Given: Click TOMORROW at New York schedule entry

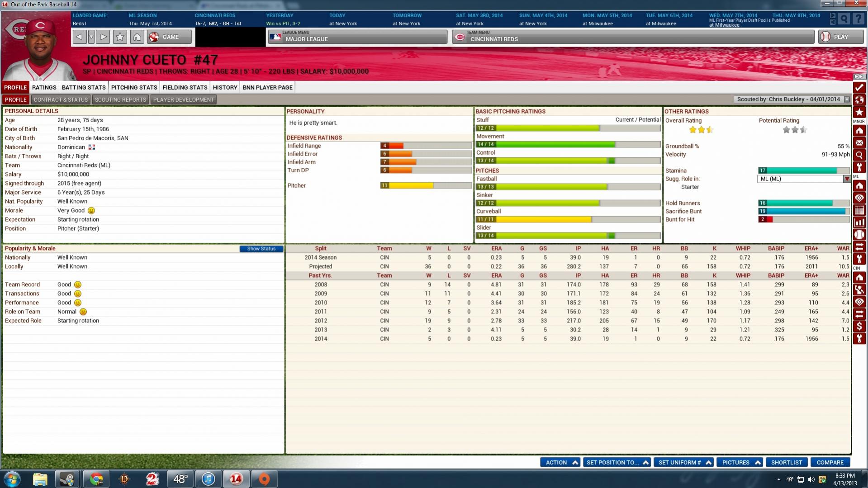Looking at the screenshot, I should click(x=407, y=19).
